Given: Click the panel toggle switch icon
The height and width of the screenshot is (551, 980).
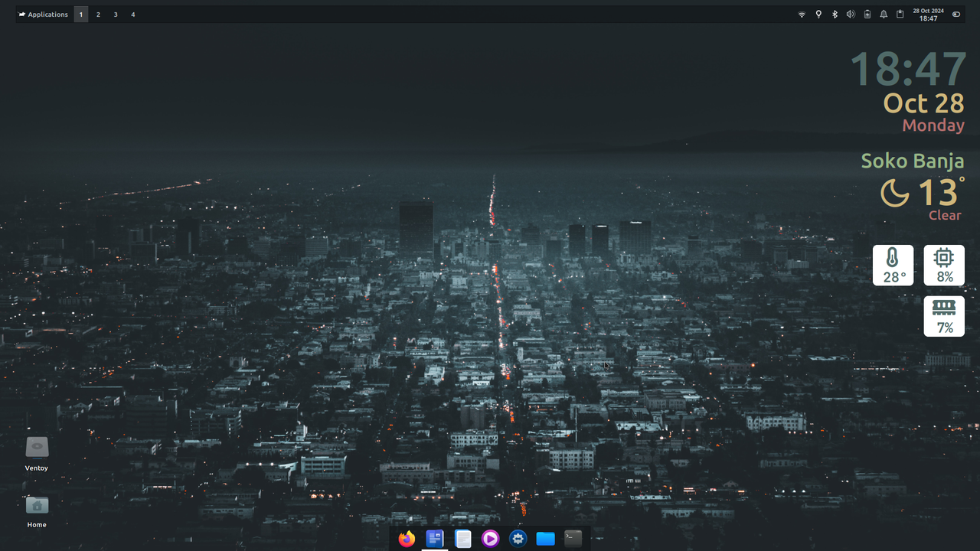Looking at the screenshot, I should click(956, 15).
